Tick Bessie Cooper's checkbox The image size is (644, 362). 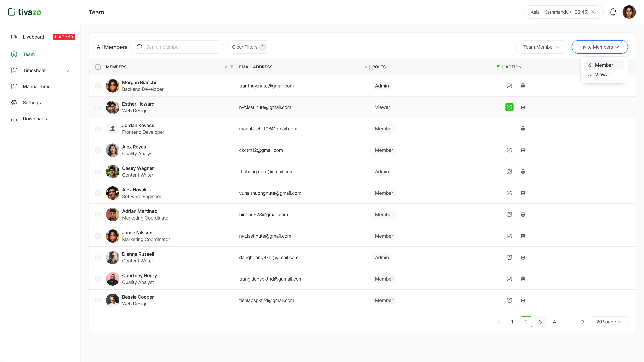pyautogui.click(x=98, y=300)
